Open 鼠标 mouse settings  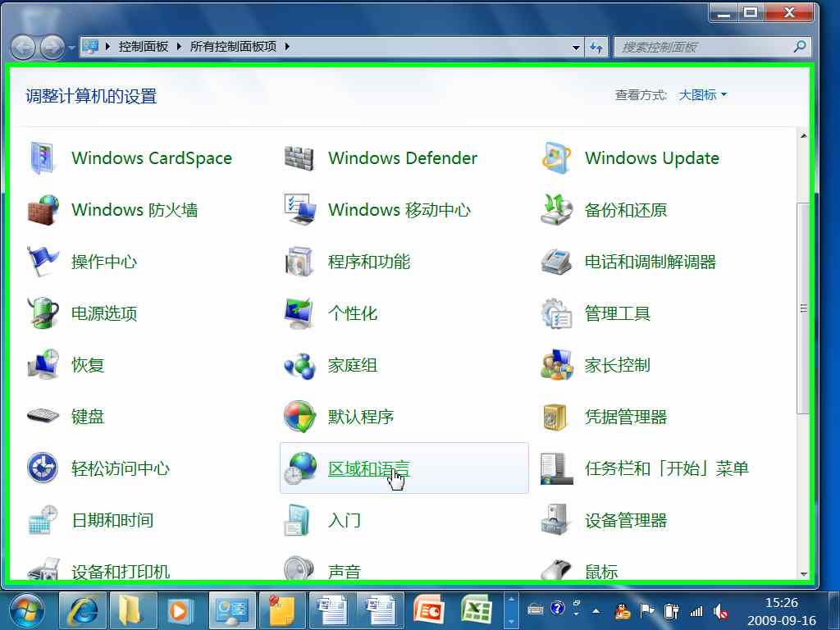point(580,570)
